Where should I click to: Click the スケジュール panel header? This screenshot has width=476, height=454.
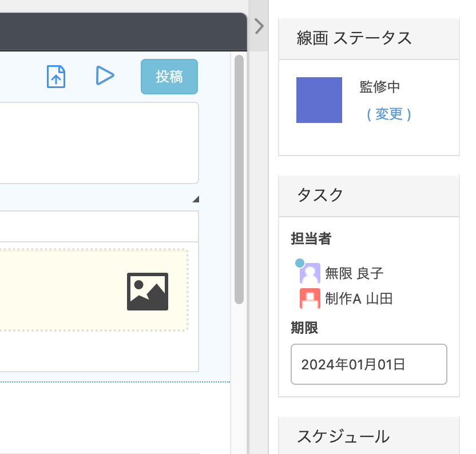pyautogui.click(x=369, y=436)
